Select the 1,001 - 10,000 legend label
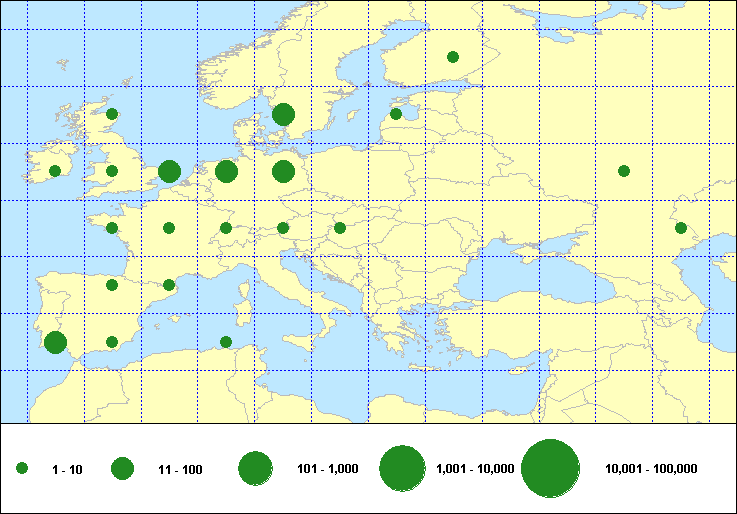Viewport: 737px width, 514px height. coord(475,469)
